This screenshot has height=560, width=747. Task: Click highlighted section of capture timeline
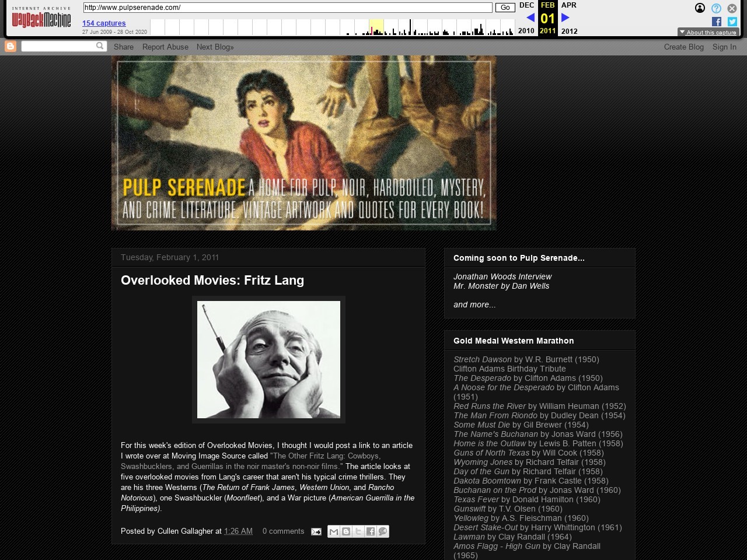pyautogui.click(x=376, y=27)
